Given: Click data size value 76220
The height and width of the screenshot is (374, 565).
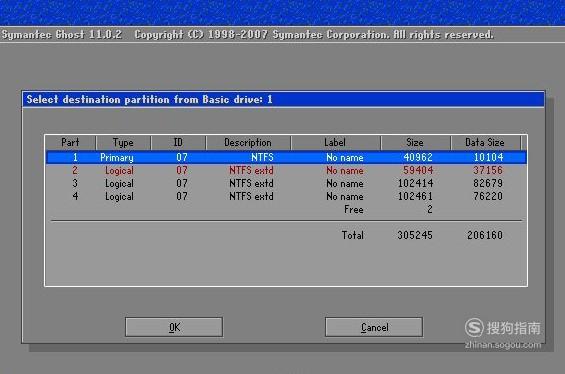Looking at the screenshot, I should [x=488, y=196].
